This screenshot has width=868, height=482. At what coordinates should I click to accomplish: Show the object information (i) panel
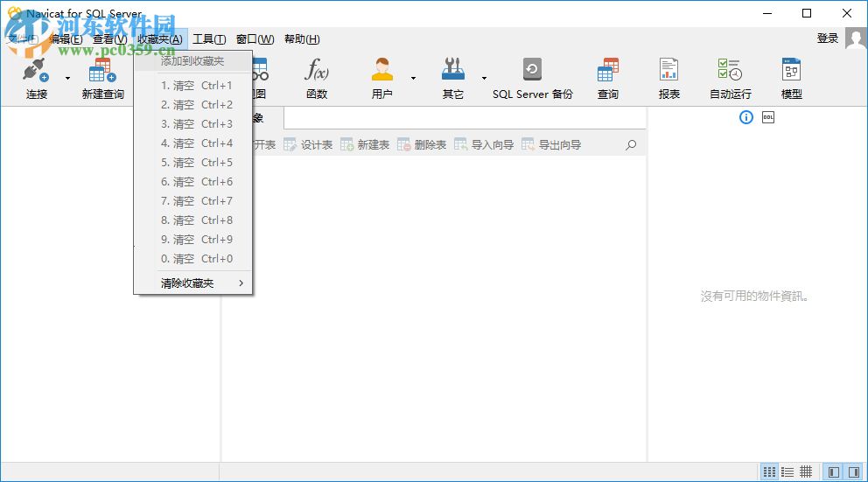point(746,117)
